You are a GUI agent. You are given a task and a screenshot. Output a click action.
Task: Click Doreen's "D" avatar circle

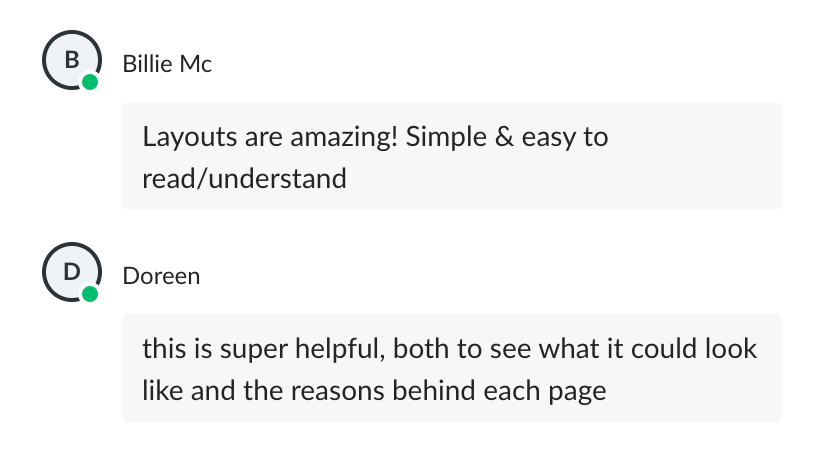tap(71, 272)
